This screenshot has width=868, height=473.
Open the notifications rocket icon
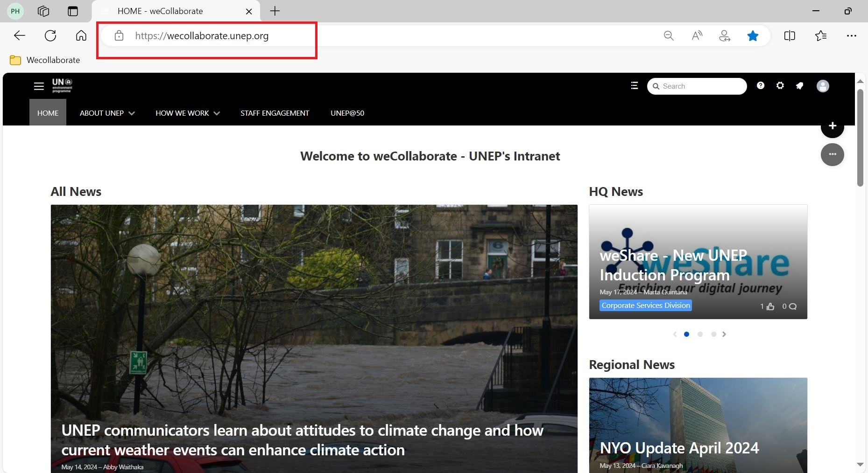click(x=800, y=86)
